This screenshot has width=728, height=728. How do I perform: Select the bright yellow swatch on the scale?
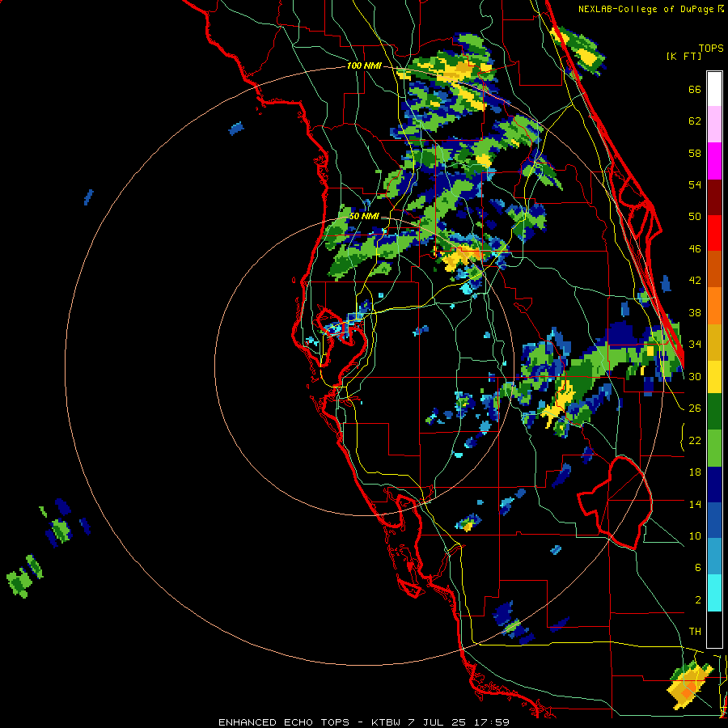click(714, 376)
